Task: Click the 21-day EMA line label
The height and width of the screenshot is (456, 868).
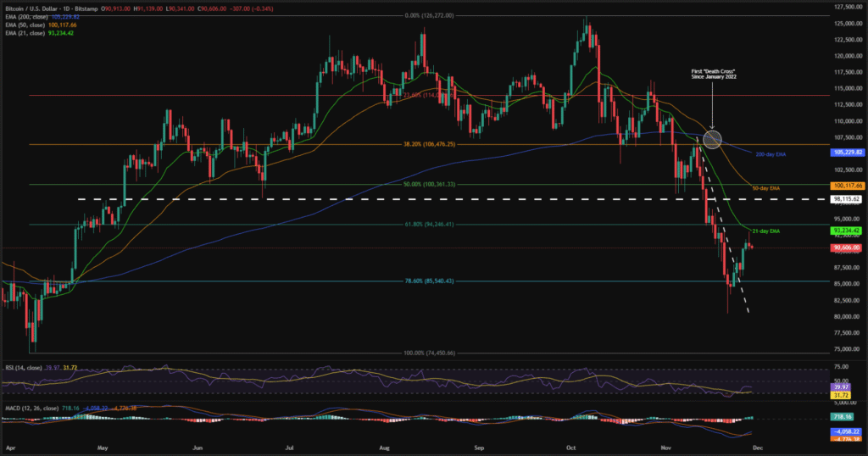Action: point(766,231)
